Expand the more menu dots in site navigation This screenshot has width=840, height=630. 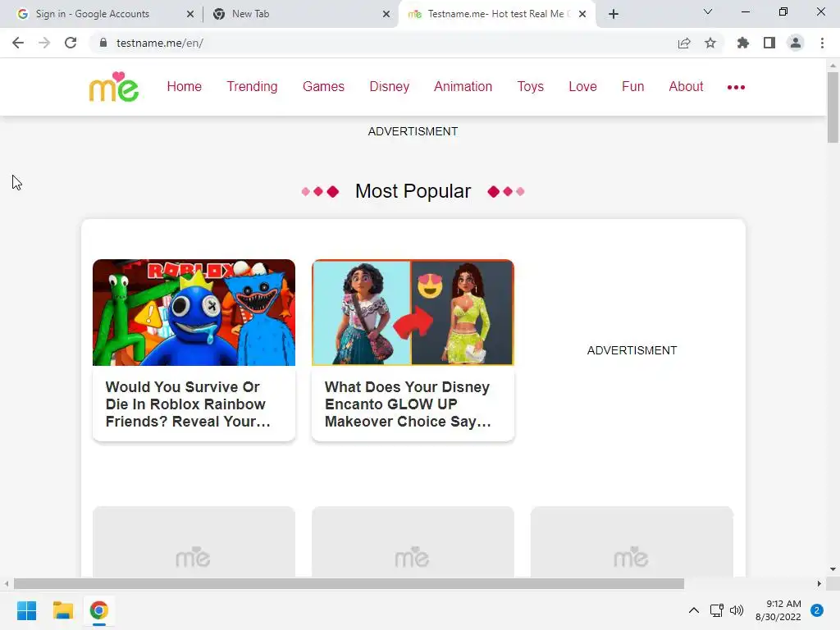[736, 87]
